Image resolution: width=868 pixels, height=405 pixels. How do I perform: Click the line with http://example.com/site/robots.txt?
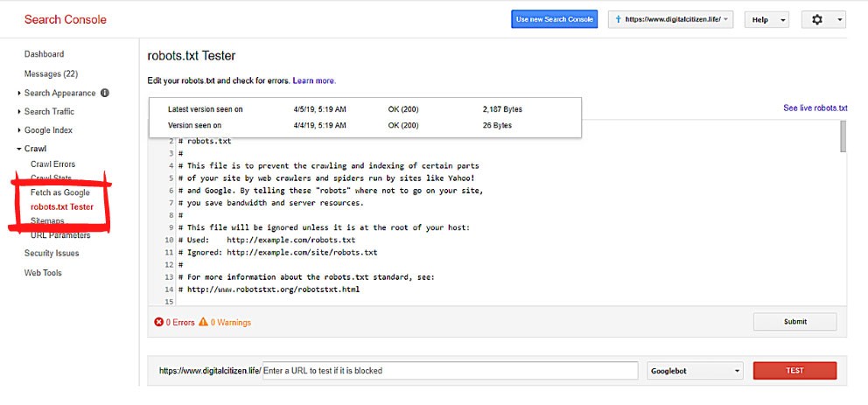tap(277, 252)
